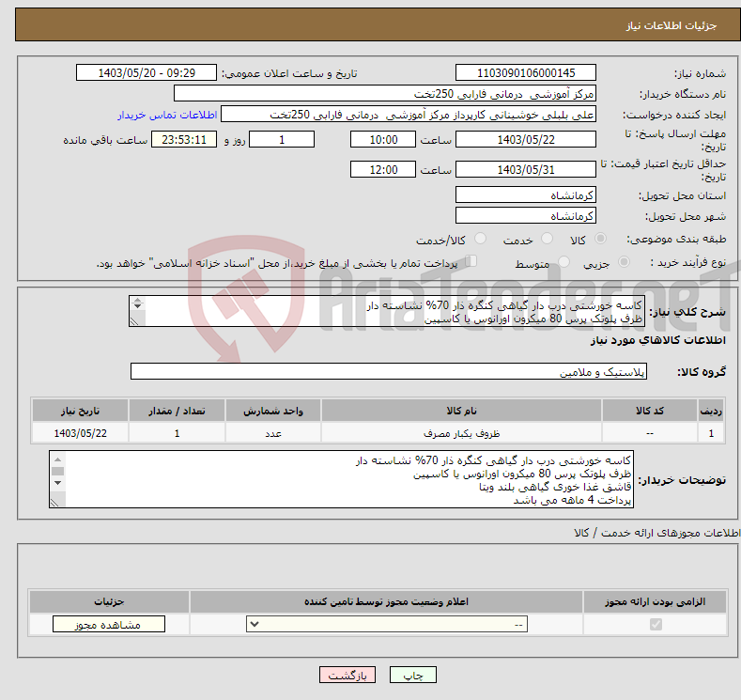The image size is (741, 700).
Task: Click the گروه کالا field پلاستیک و ملامین
Action: (x=389, y=371)
